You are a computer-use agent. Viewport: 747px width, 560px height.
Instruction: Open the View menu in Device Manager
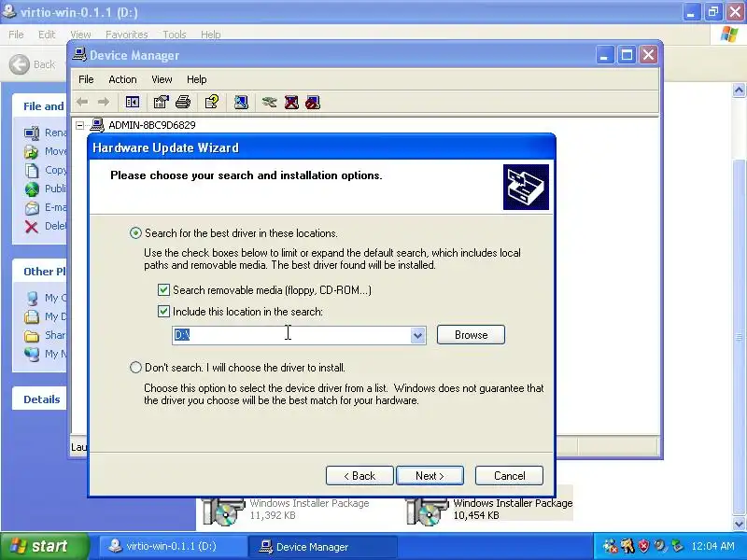162,79
